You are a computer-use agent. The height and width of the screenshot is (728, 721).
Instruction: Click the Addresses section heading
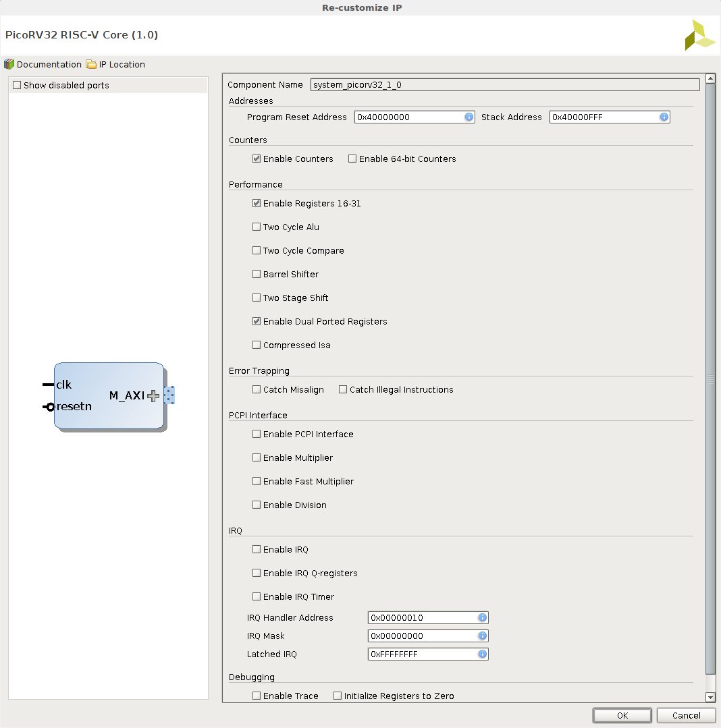(251, 101)
